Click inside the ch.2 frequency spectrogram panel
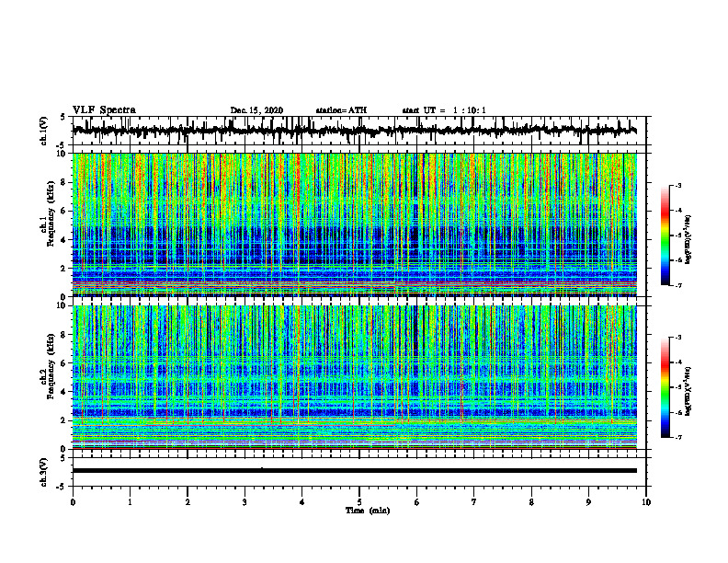This screenshot has height=563, width=728. [354, 377]
